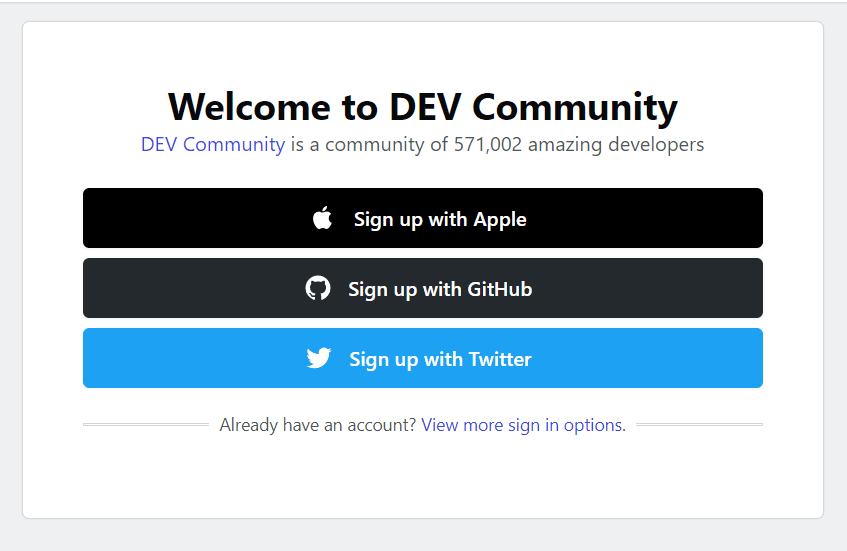Open View more sign in options link
Image resolution: width=847 pixels, height=551 pixels.
(x=522, y=425)
